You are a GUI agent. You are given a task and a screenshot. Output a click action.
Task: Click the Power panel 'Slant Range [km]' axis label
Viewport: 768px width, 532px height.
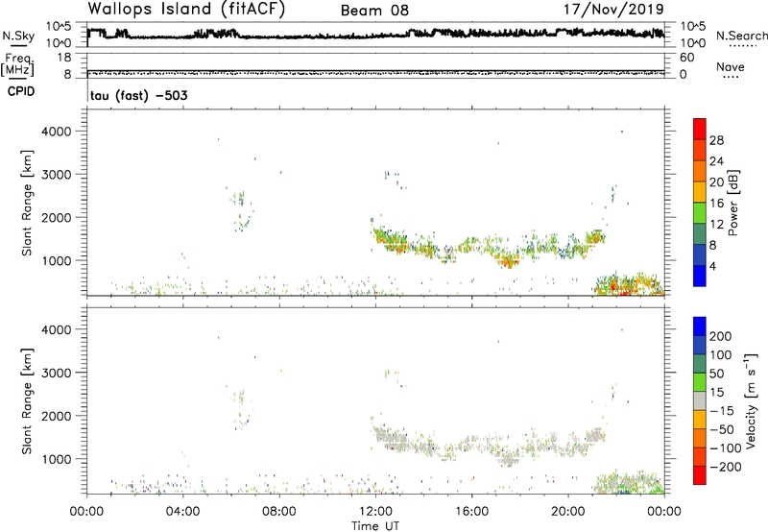click(x=27, y=203)
